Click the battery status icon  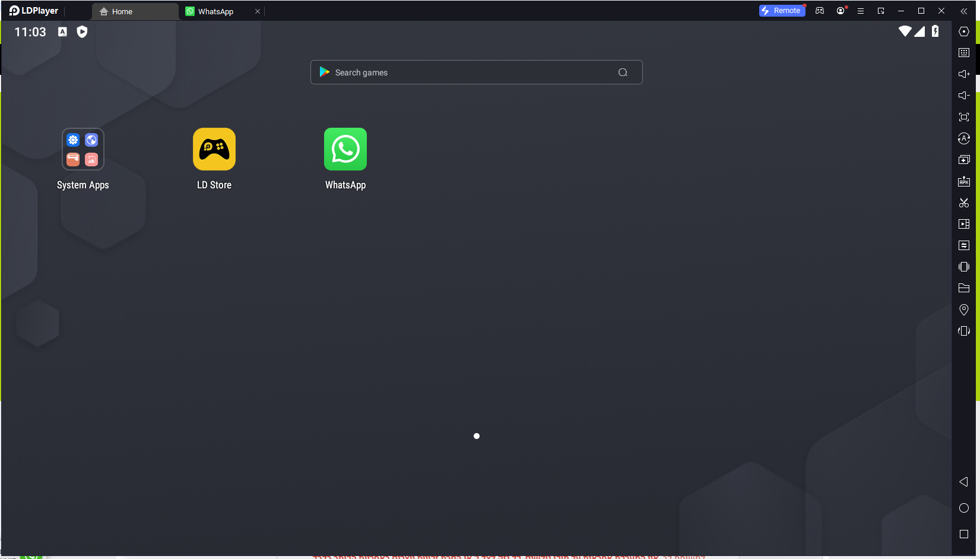935,31
